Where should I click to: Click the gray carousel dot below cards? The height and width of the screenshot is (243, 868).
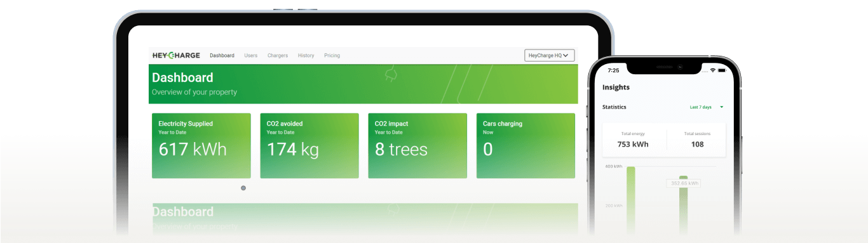pos(243,188)
